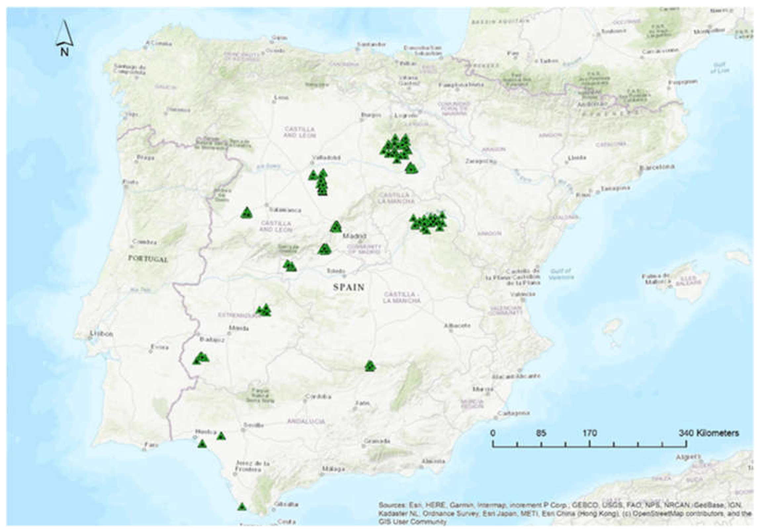Click the Barcelona city label
This screenshot has height=532, width=759.
pyautogui.click(x=656, y=167)
